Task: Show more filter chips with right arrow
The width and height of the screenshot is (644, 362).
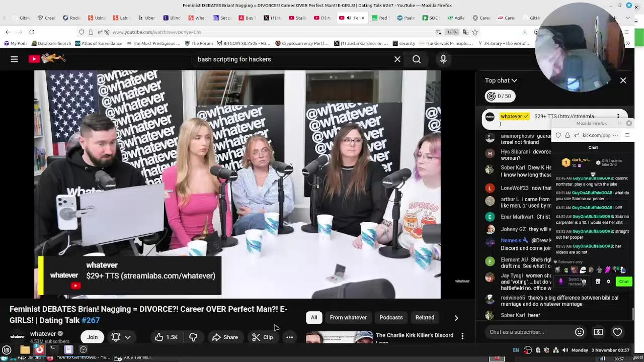Action: click(x=456, y=318)
